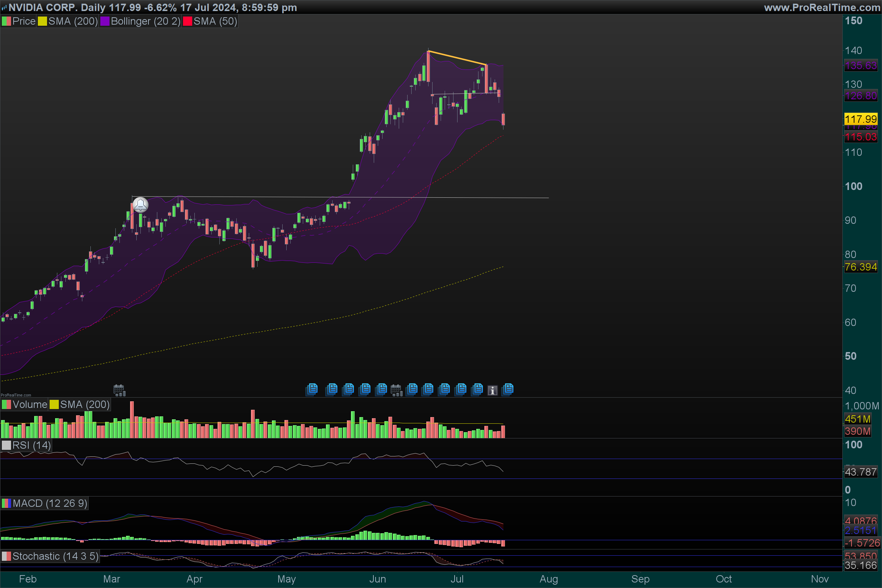Open the news icon just right of the June calendar icon
This screenshot has width=882, height=588.
click(x=412, y=390)
